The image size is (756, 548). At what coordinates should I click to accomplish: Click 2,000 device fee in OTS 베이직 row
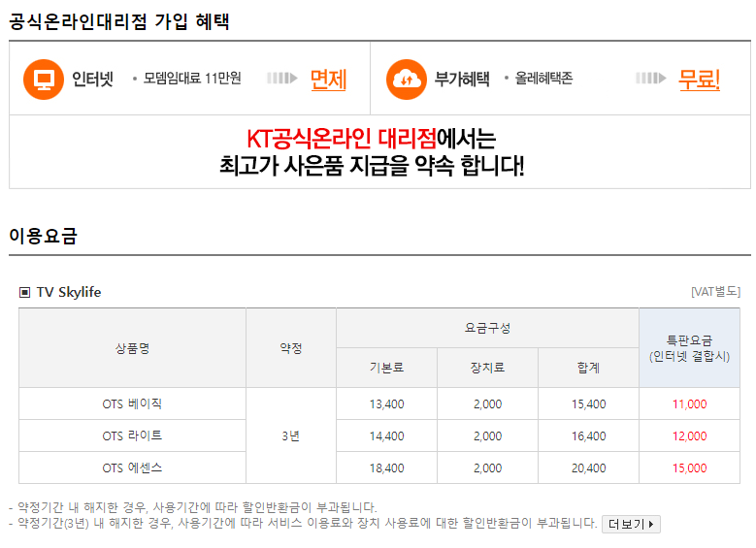click(487, 403)
